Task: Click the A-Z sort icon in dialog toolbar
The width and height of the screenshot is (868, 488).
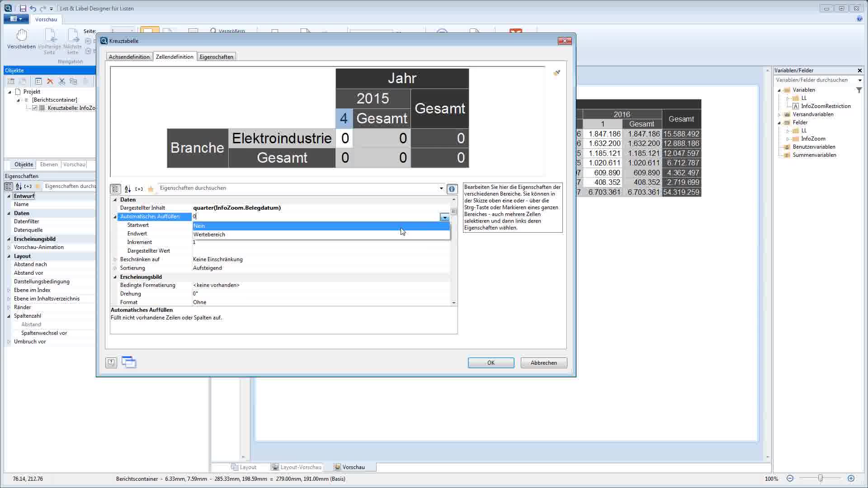Action: [127, 189]
